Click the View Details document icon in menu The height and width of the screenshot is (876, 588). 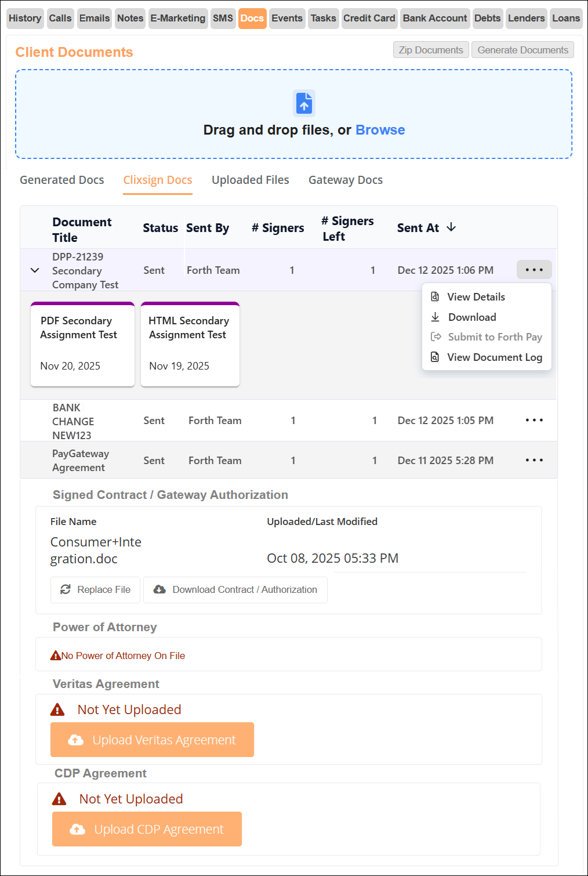(x=435, y=296)
